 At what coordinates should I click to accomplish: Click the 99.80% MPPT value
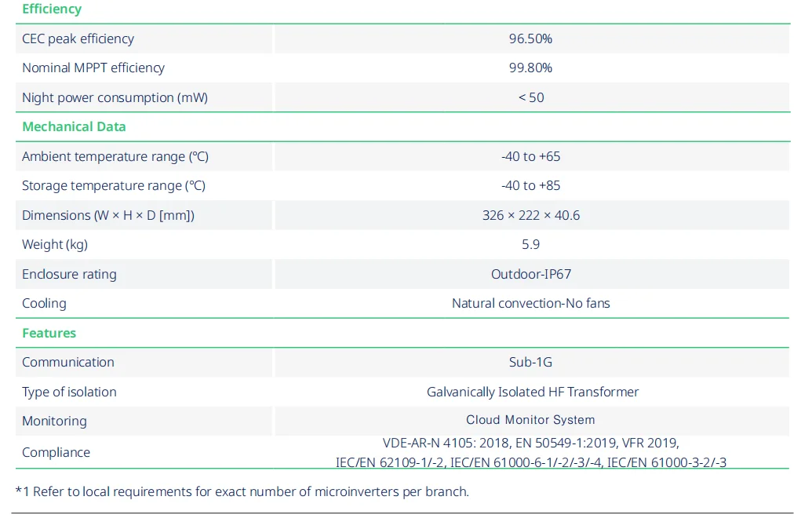pyautogui.click(x=530, y=68)
